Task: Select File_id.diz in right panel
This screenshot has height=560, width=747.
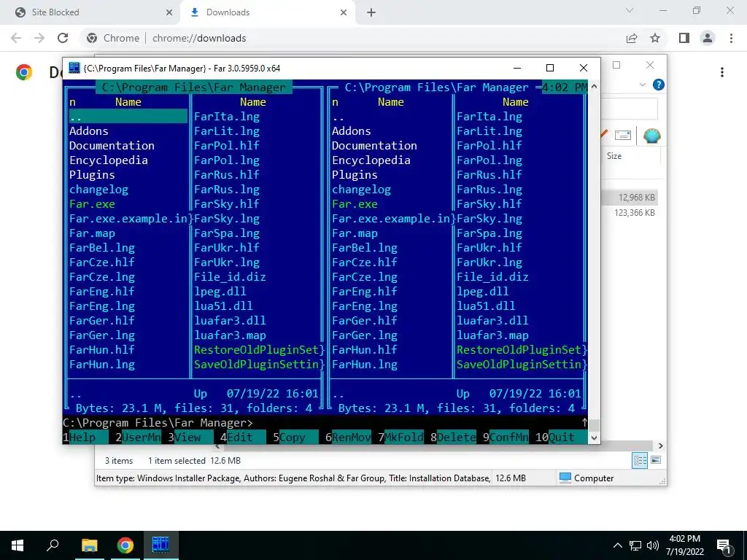Action: [x=492, y=277]
